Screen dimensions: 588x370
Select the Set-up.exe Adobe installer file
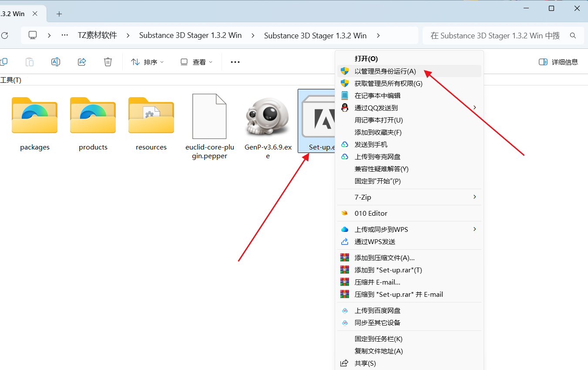tap(316, 121)
